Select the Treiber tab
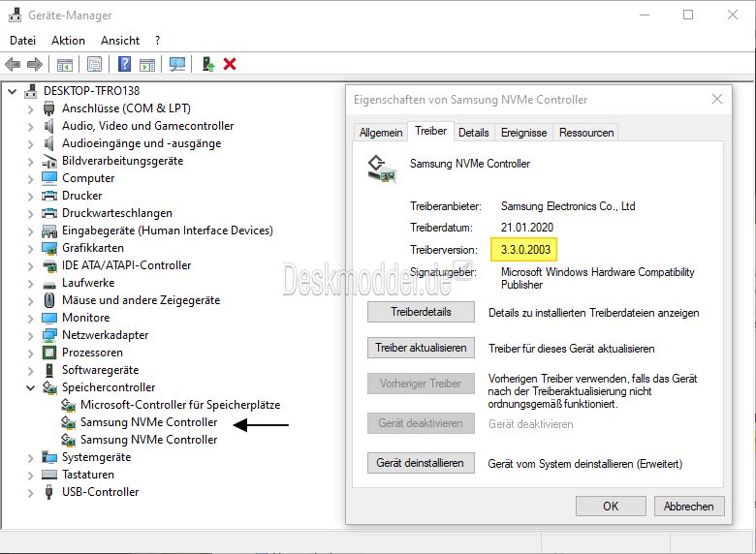The height and width of the screenshot is (554, 756). point(430,131)
